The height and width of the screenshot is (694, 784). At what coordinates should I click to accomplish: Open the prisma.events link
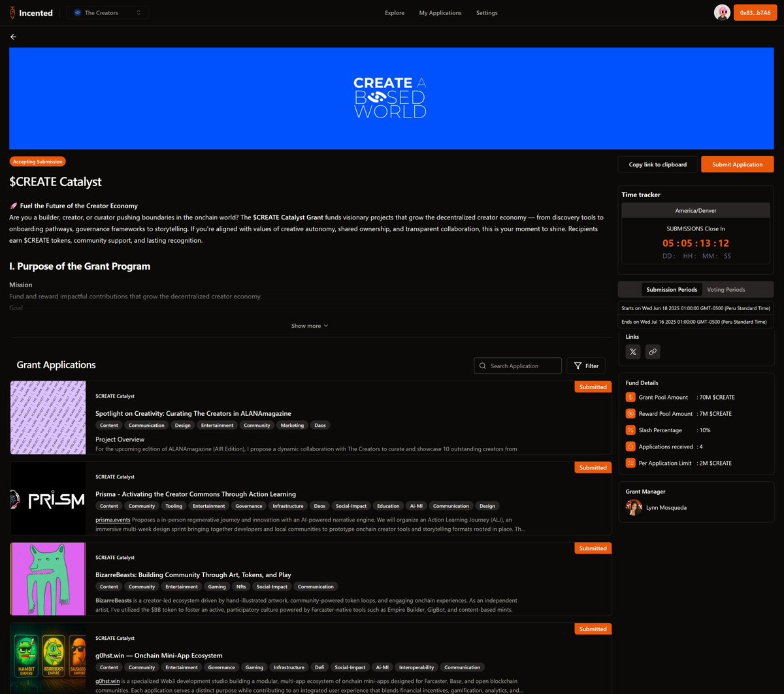113,520
